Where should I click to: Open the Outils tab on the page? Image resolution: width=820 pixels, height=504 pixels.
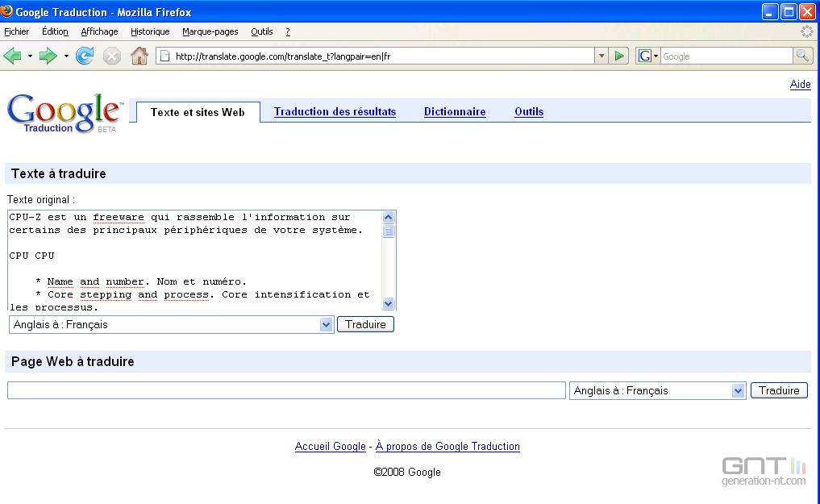coord(529,111)
